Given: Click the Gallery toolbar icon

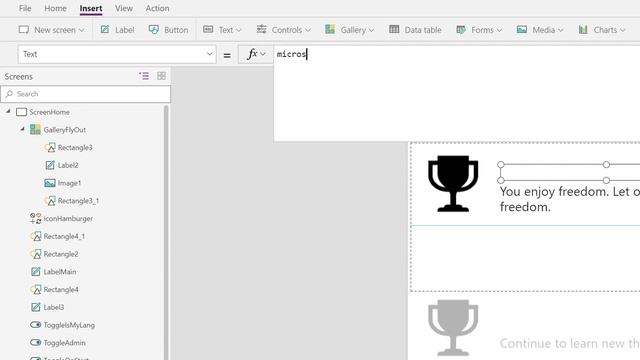Looking at the screenshot, I should pos(330,29).
